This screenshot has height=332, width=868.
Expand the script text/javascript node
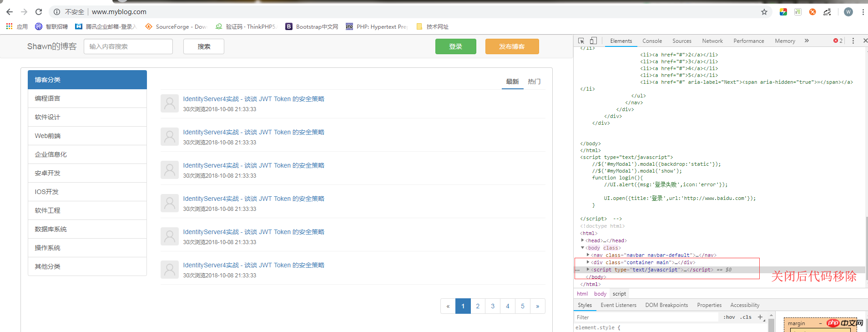(588, 270)
